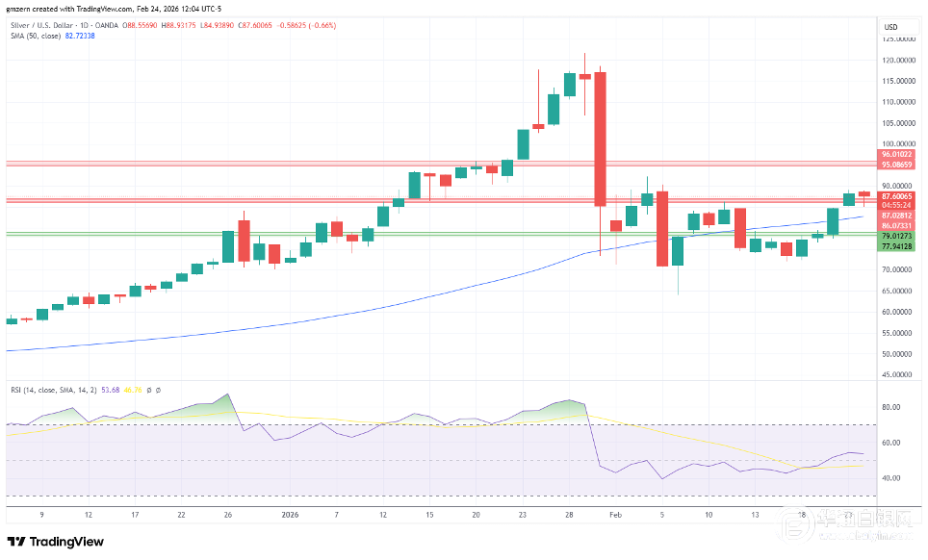The image size is (928, 560).
Task: Click the 96.01022 red price label
Action: pos(897,154)
